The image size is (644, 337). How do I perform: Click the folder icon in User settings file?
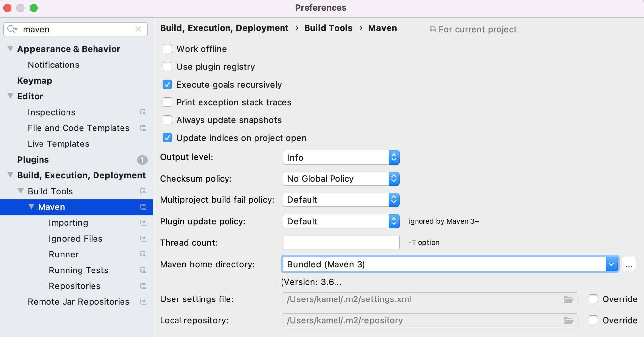[x=568, y=299]
